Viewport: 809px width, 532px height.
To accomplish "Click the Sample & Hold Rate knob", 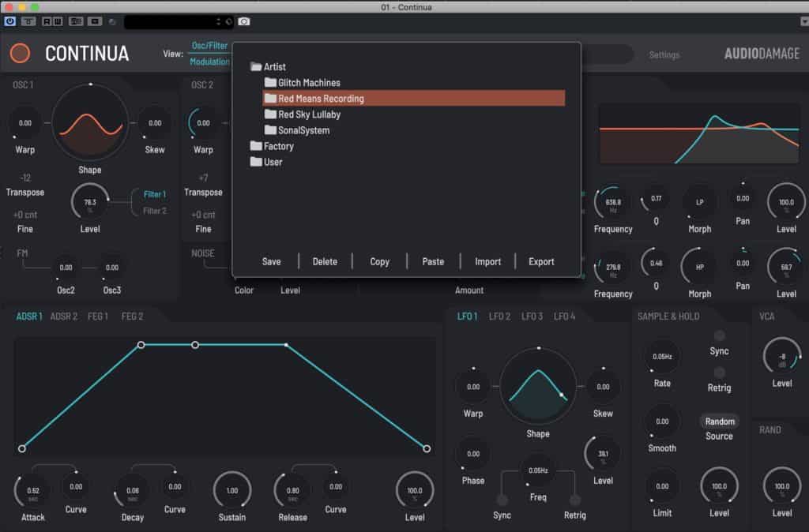I will (662, 356).
